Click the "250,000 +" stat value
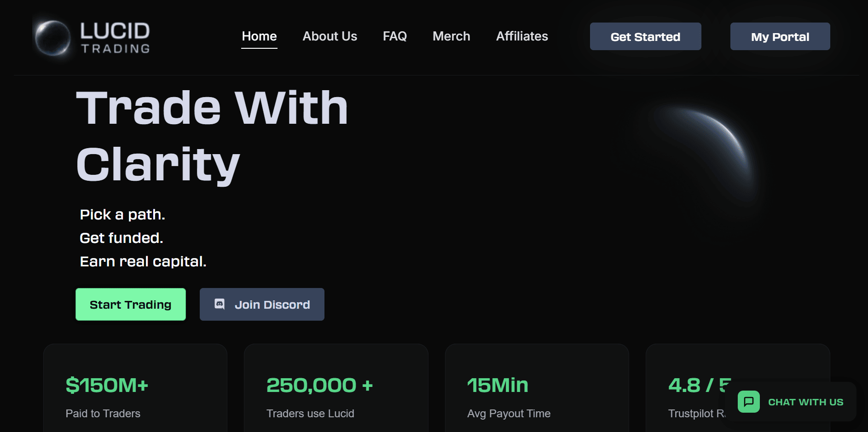Viewport: 868px width, 432px height. 319,385
